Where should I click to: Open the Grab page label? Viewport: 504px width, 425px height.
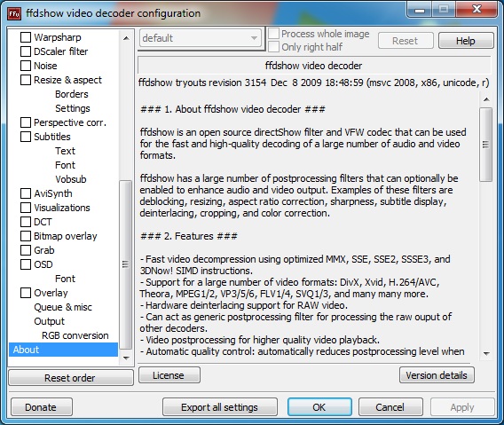tap(44, 250)
